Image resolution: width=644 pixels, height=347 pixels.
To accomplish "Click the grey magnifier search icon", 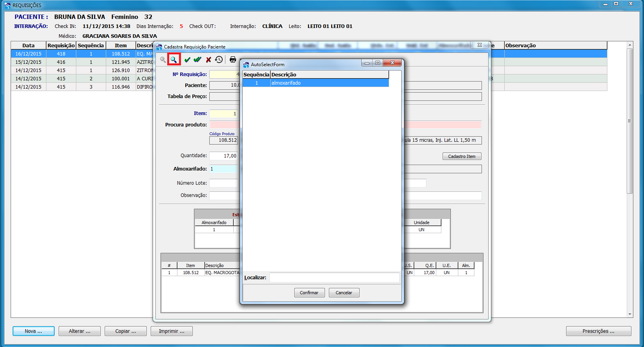I will (x=163, y=60).
